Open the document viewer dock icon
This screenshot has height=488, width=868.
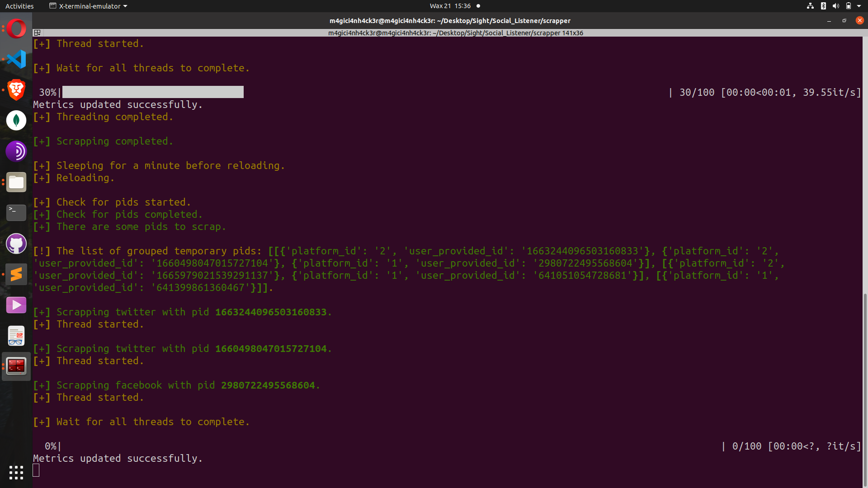click(x=16, y=336)
